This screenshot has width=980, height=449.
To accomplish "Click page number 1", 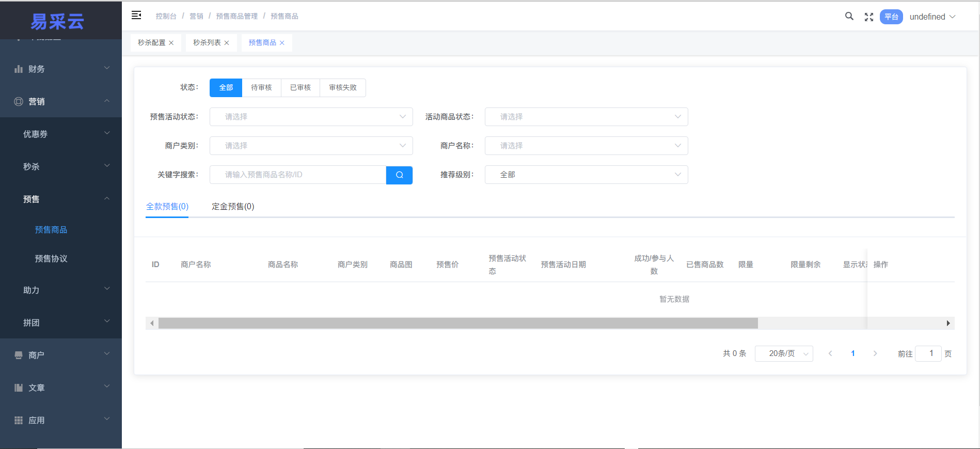I will coord(853,353).
